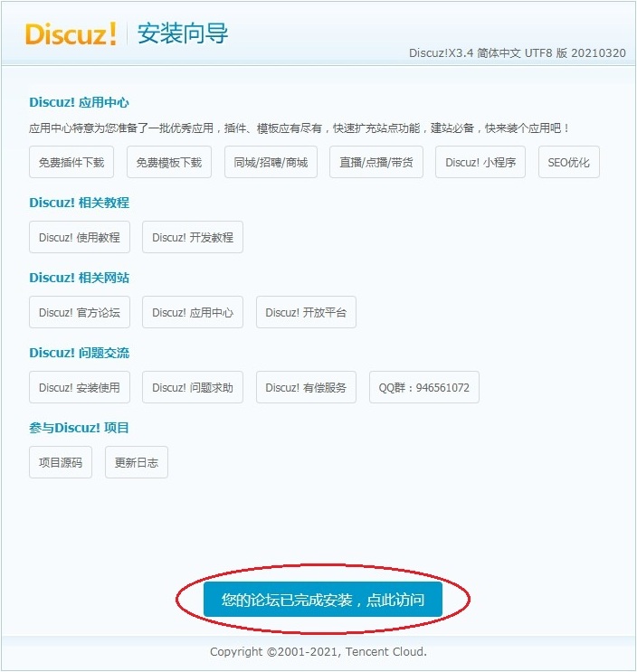This screenshot has height=672, width=637.
Task: Click 您的论坛已完成安装，点此访问 button
Action: [x=323, y=599]
